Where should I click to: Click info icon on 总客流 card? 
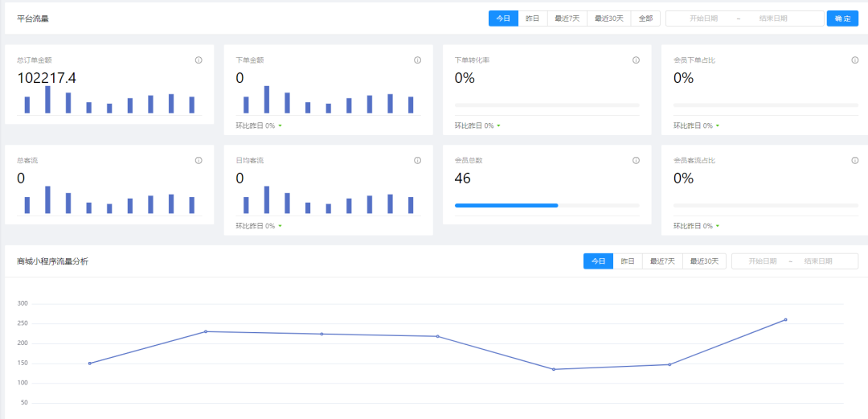coord(199,160)
